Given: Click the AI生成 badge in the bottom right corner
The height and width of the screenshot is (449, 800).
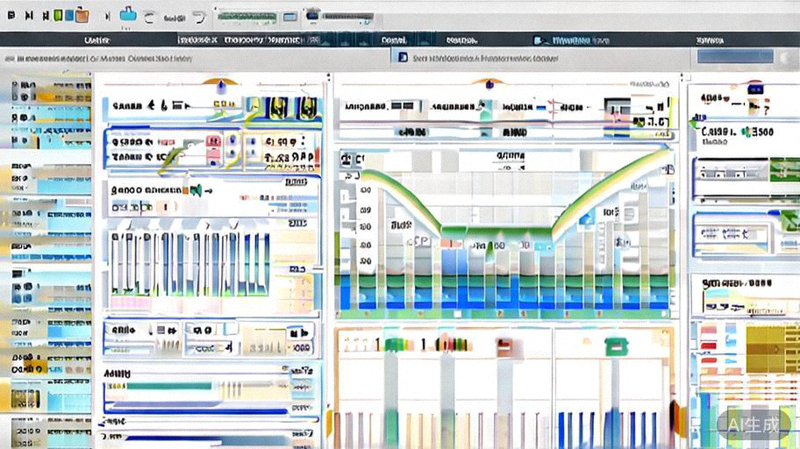Looking at the screenshot, I should tap(752, 424).
